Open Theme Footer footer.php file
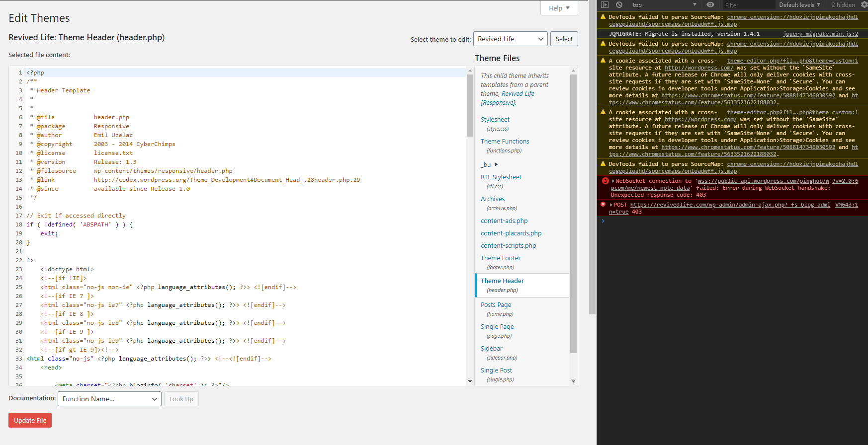 500,258
